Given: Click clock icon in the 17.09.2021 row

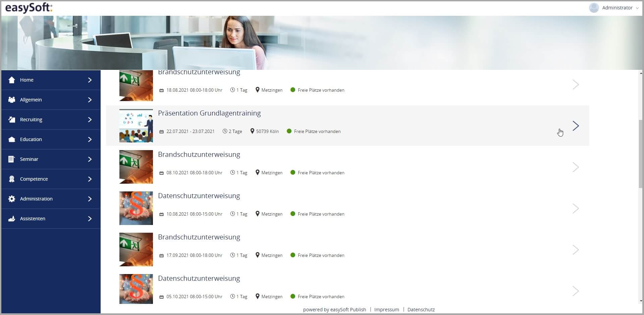Looking at the screenshot, I should 232,255.
